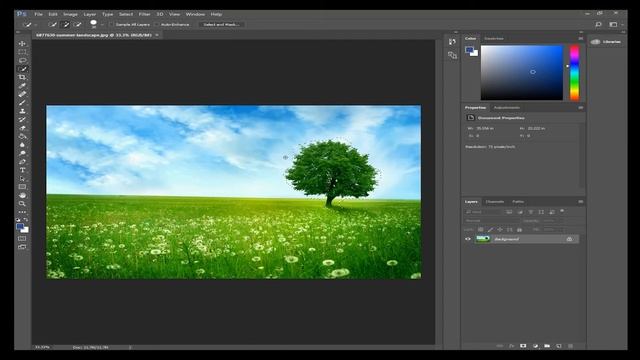Open the layer blend mode dropdown
Screen dimensions: 640x360
click(x=492, y=220)
